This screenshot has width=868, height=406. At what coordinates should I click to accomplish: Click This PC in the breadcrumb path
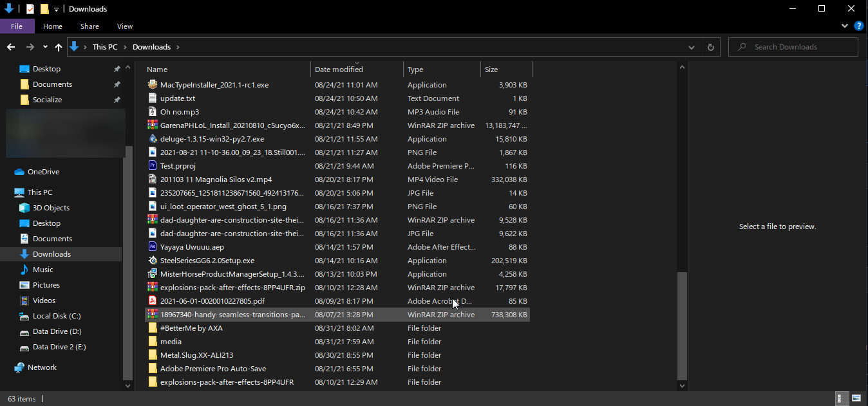(x=104, y=46)
